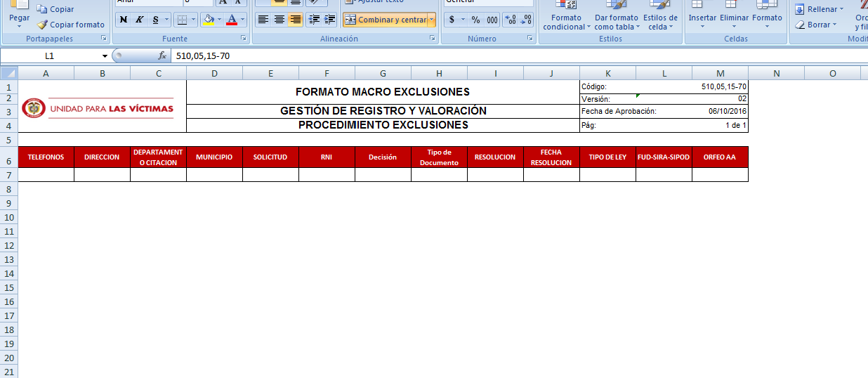Select the DIRECCION header cell
868x378 pixels.
(x=102, y=157)
